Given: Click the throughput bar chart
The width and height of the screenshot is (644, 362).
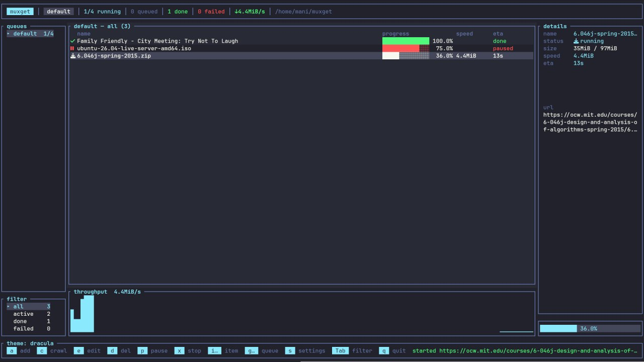Looking at the screenshot, I should point(302,314).
